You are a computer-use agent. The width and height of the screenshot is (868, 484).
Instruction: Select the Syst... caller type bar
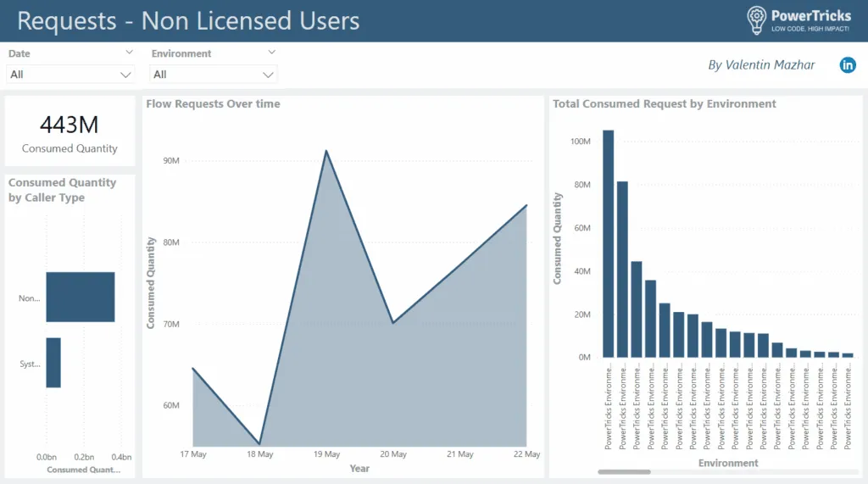tap(53, 363)
